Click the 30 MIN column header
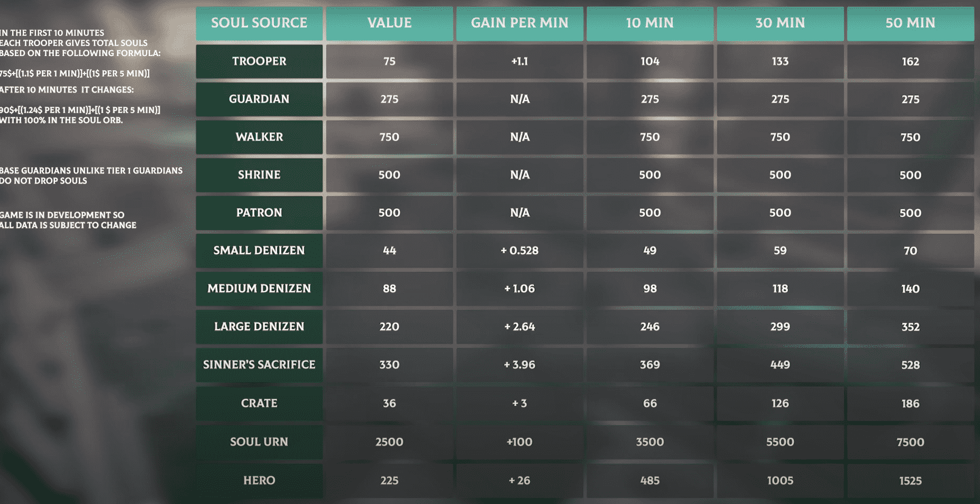 pyautogui.click(x=780, y=23)
